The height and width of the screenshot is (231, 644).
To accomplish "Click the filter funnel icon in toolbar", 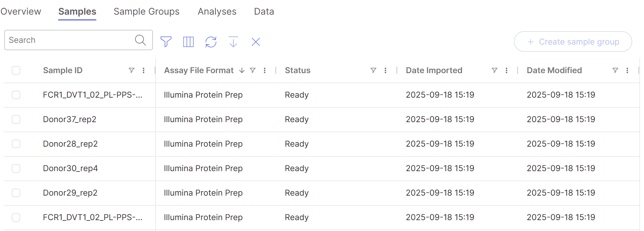I will click(166, 42).
